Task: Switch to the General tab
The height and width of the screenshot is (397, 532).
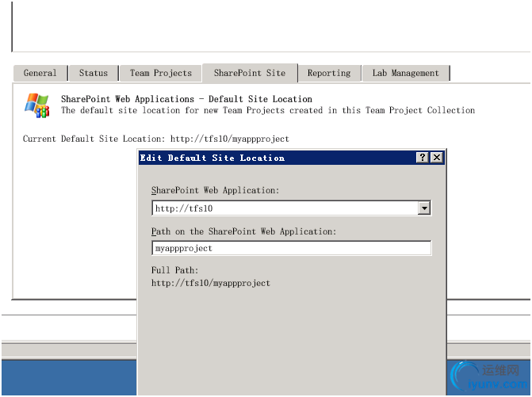Action: 40,73
